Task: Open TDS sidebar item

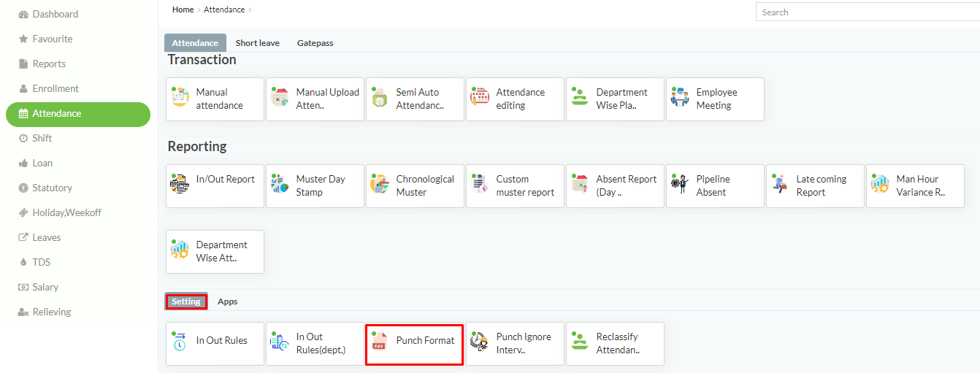Action: tap(78, 262)
